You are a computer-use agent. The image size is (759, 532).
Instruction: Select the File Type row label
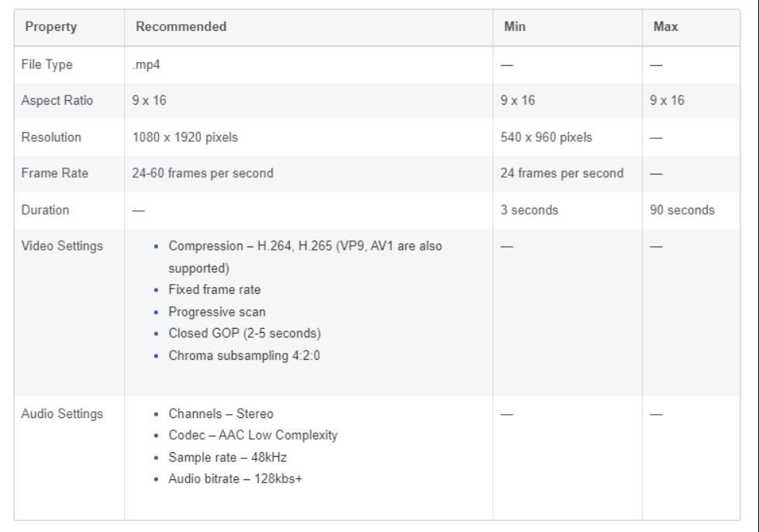click(48, 65)
